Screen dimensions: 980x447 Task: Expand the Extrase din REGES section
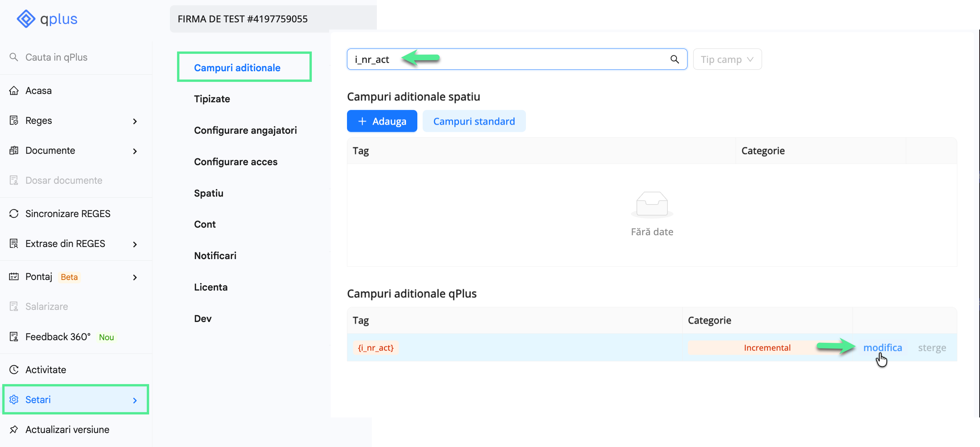(x=135, y=244)
